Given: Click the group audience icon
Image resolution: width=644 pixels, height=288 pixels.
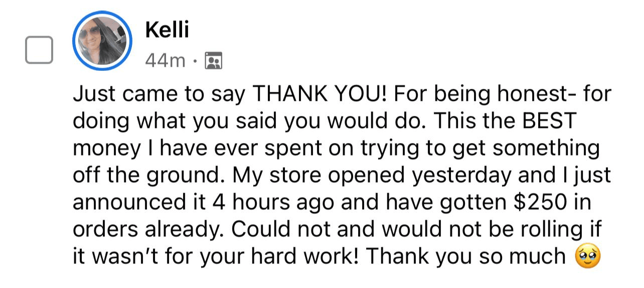Looking at the screenshot, I should pos(214,61).
